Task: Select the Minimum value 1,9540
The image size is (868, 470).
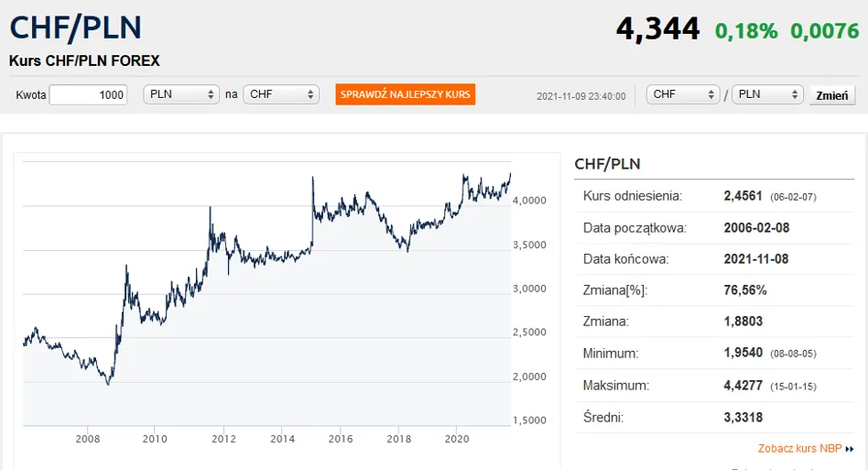Action: pyautogui.click(x=744, y=353)
